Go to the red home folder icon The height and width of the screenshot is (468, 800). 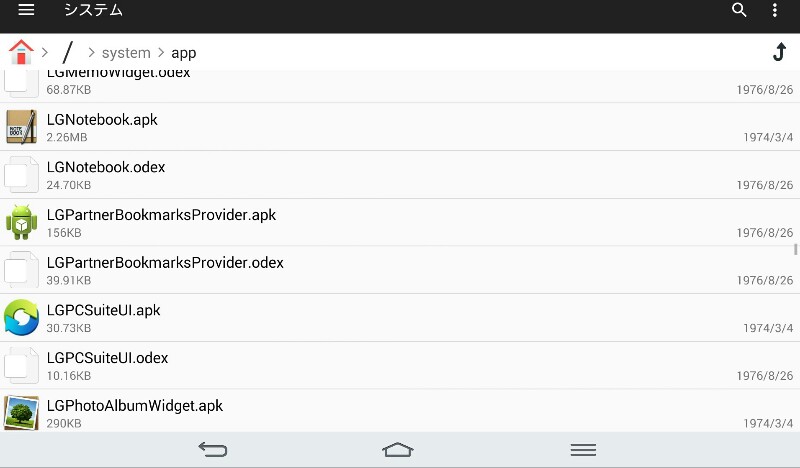pos(21,52)
